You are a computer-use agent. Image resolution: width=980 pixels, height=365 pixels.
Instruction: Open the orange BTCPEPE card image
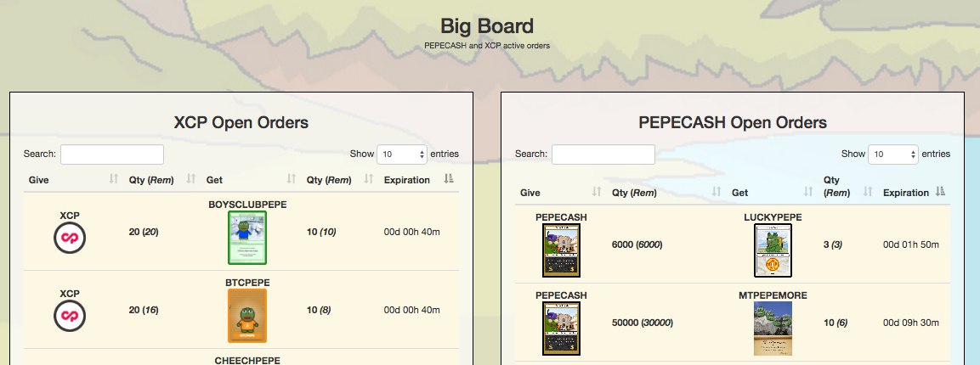click(247, 316)
